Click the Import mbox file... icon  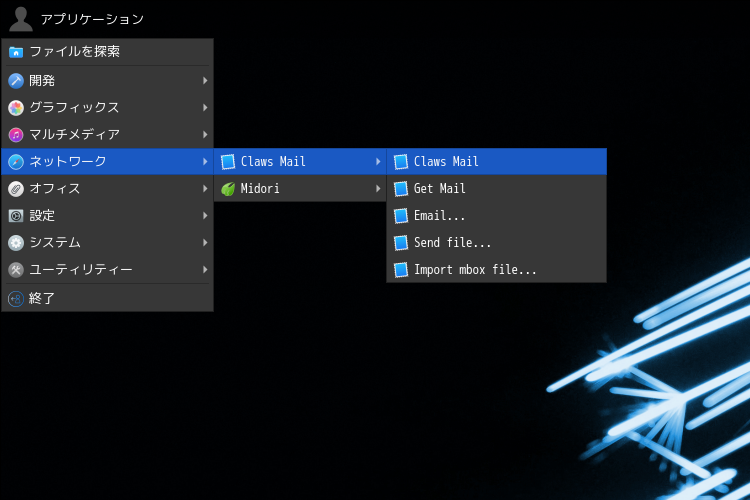pyautogui.click(x=401, y=270)
